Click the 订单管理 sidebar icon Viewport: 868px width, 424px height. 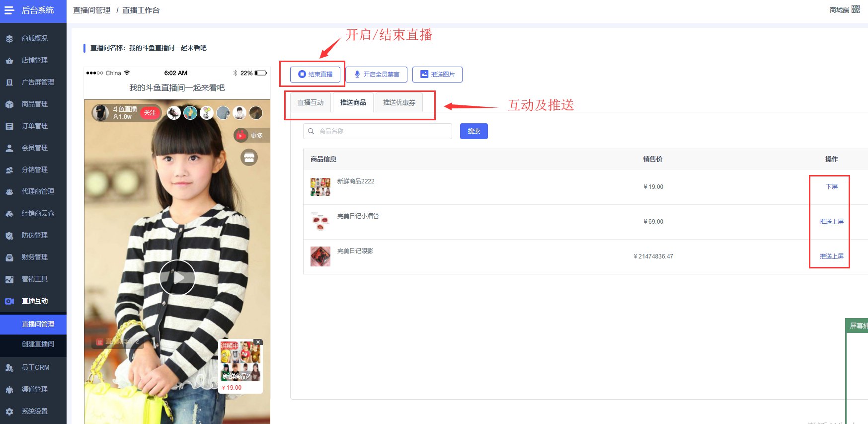(9, 126)
